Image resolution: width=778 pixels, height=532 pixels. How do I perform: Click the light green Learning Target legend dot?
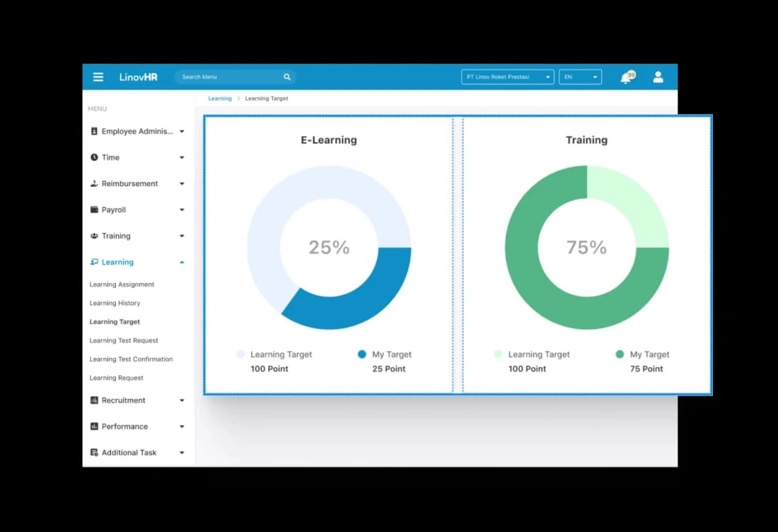click(x=498, y=354)
